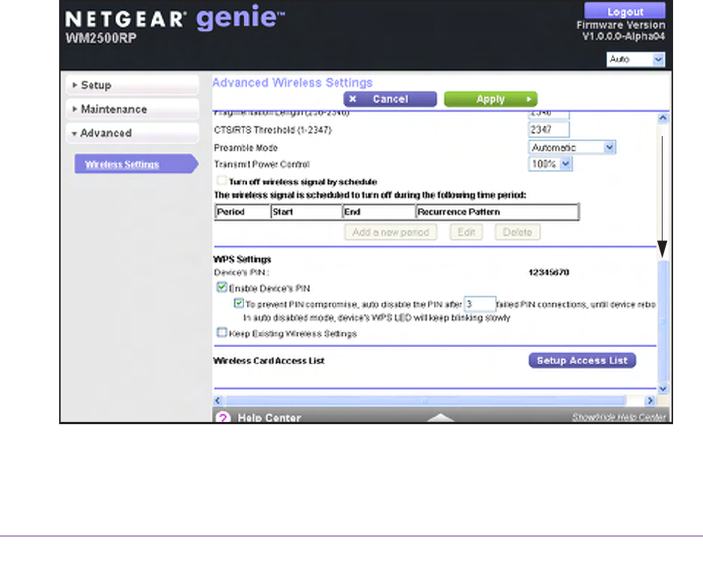Click the WPS Settings heading
Screen dimensions: 703x588
(x=242, y=260)
